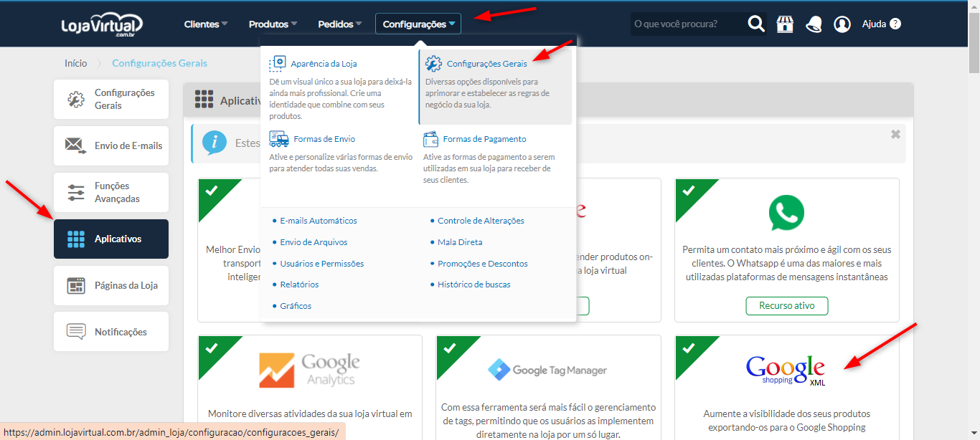Click the Ajuda help question mark
The image size is (980, 440).
pyautogui.click(x=895, y=24)
